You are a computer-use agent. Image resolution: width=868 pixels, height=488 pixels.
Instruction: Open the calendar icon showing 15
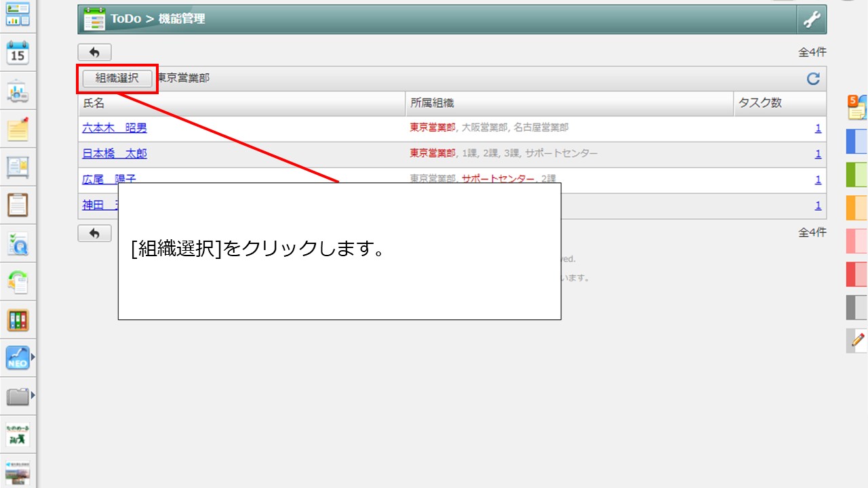18,52
